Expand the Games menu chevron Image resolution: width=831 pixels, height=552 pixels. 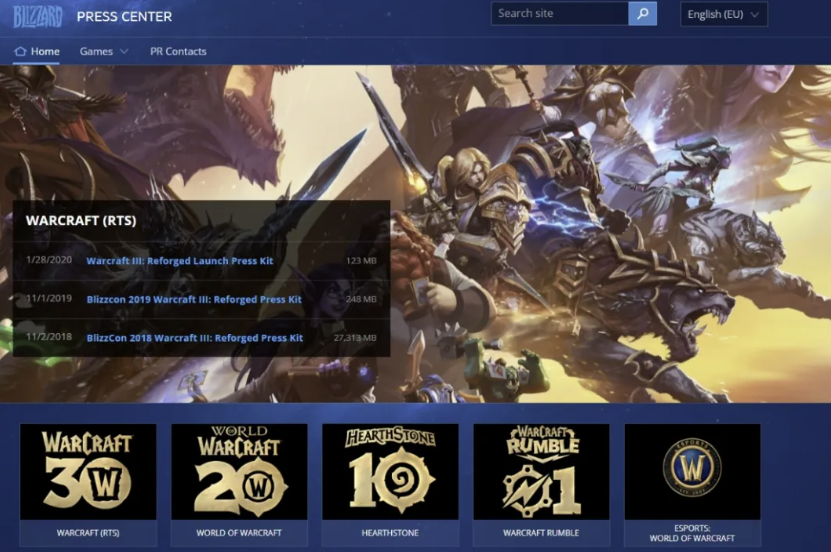[x=124, y=51]
